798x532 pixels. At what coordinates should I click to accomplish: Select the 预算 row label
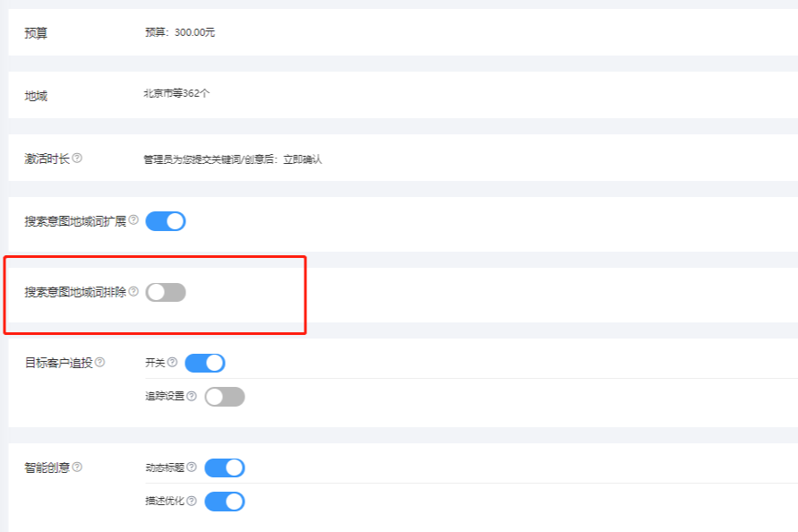tap(36, 33)
